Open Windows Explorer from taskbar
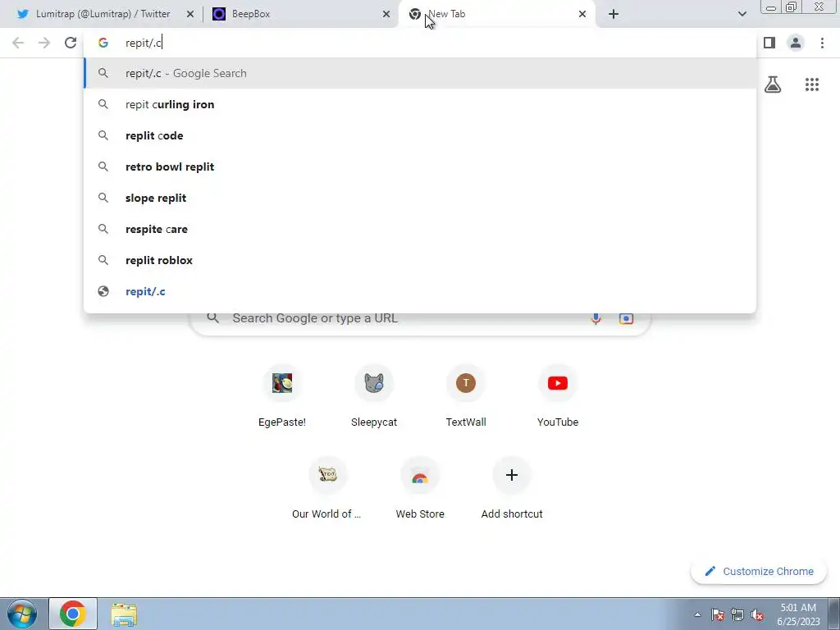Image resolution: width=840 pixels, height=630 pixels. [x=124, y=614]
